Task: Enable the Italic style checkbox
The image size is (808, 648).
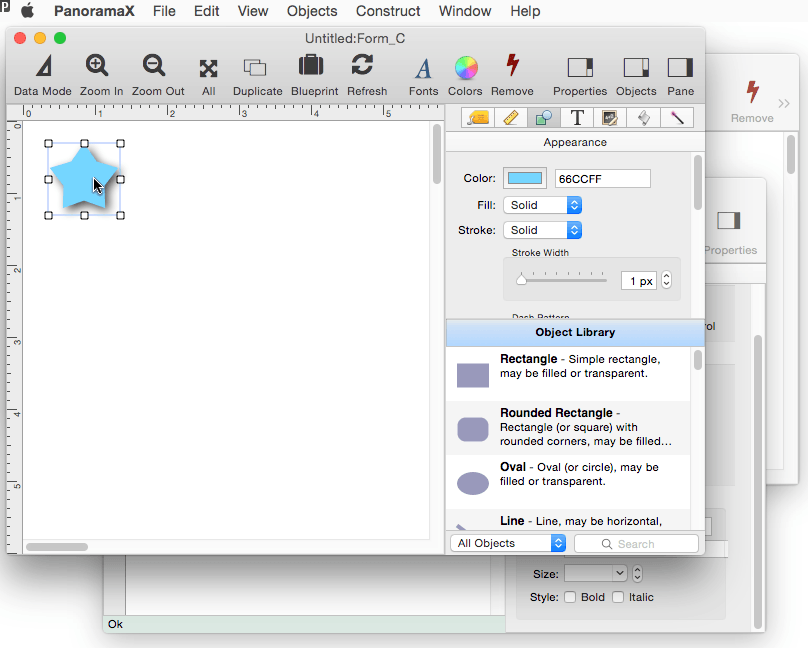Action: pyautogui.click(x=618, y=597)
